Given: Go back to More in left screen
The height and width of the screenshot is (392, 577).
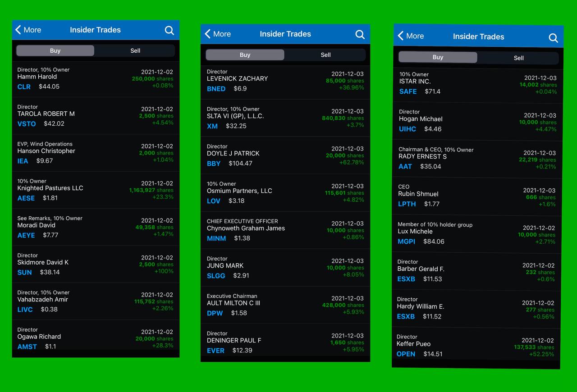Looking at the screenshot, I should coord(28,30).
